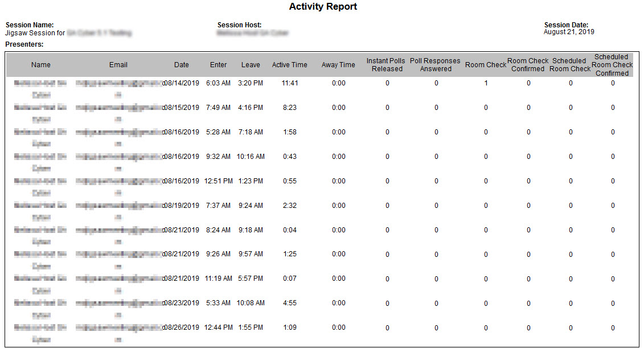Image resolution: width=644 pixels, height=348 pixels.
Task: Click the Instant Polls Released header
Action: coord(385,65)
